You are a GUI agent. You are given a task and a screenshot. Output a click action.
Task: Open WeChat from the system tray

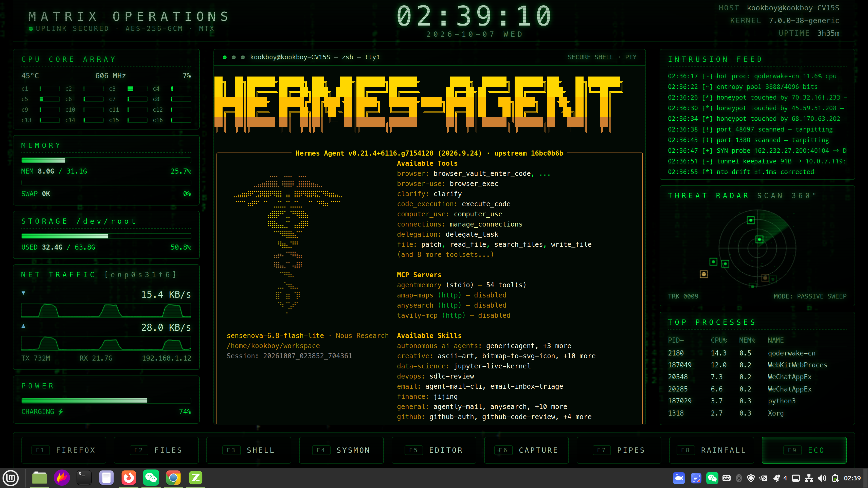pos(712,478)
